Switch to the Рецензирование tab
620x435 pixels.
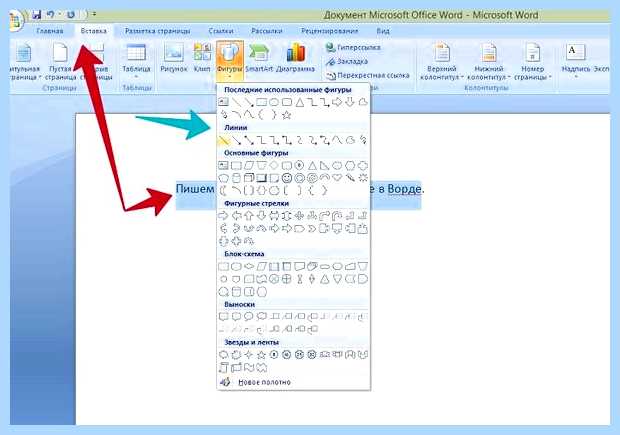(x=329, y=31)
